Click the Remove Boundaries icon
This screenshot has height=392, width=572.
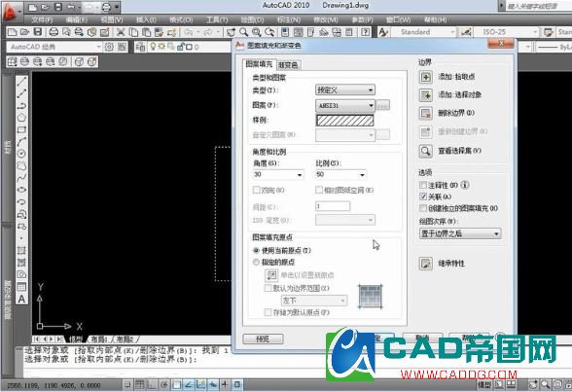point(426,114)
